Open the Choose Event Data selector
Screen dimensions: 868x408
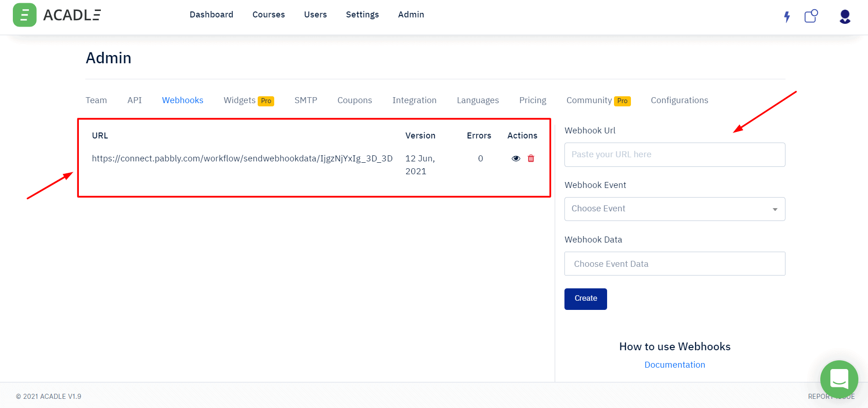pos(674,264)
